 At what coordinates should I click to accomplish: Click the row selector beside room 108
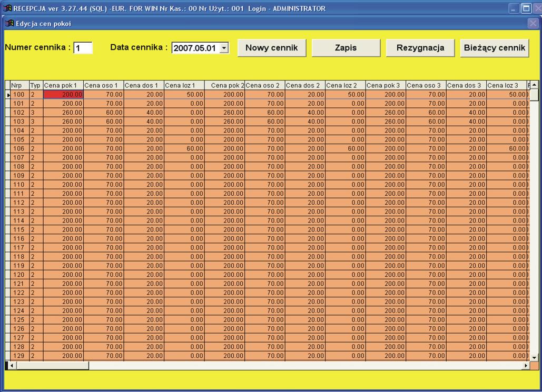pyautogui.click(x=8, y=166)
